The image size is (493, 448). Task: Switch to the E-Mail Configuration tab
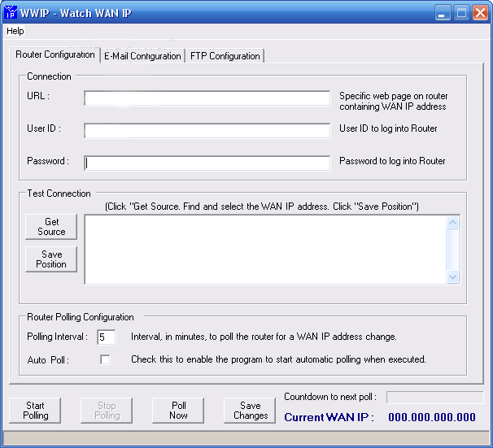[x=142, y=56]
